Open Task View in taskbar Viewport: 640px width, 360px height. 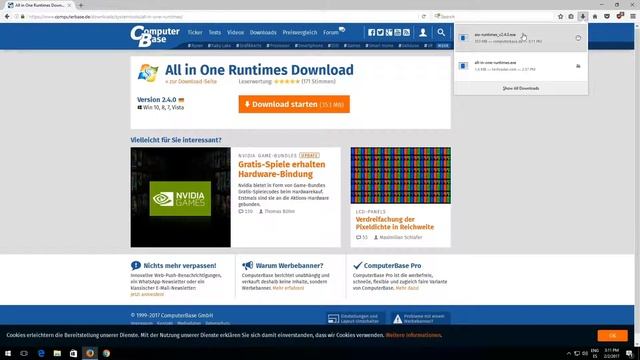point(24,353)
